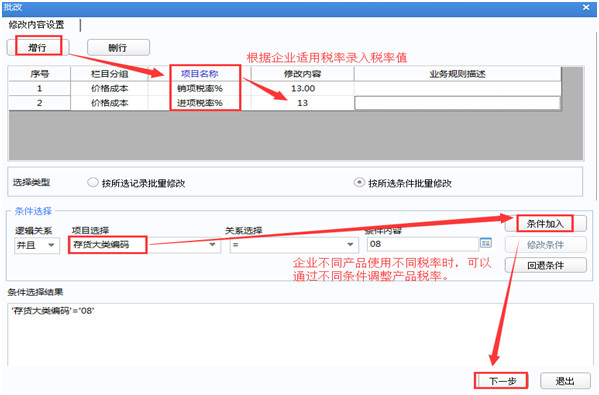The width and height of the screenshot is (599, 395).
Task: Open the 项目选择 存货大类编码 dropdown
Action: pos(212,244)
